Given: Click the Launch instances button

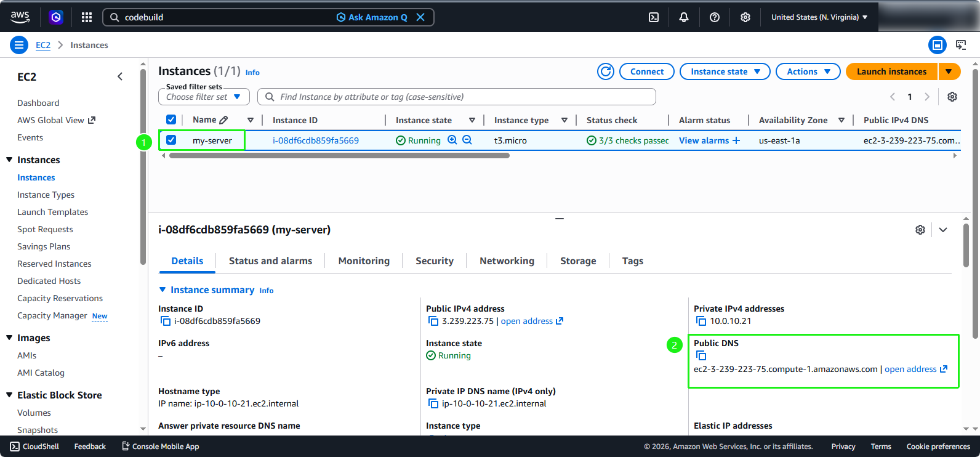Looking at the screenshot, I should click(x=891, y=71).
